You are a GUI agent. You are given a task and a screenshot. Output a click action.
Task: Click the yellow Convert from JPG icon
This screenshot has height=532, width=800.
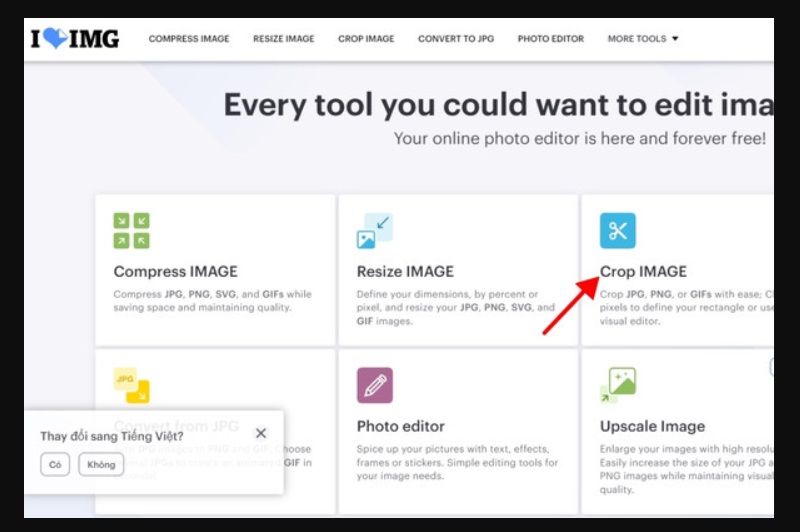coord(131,385)
